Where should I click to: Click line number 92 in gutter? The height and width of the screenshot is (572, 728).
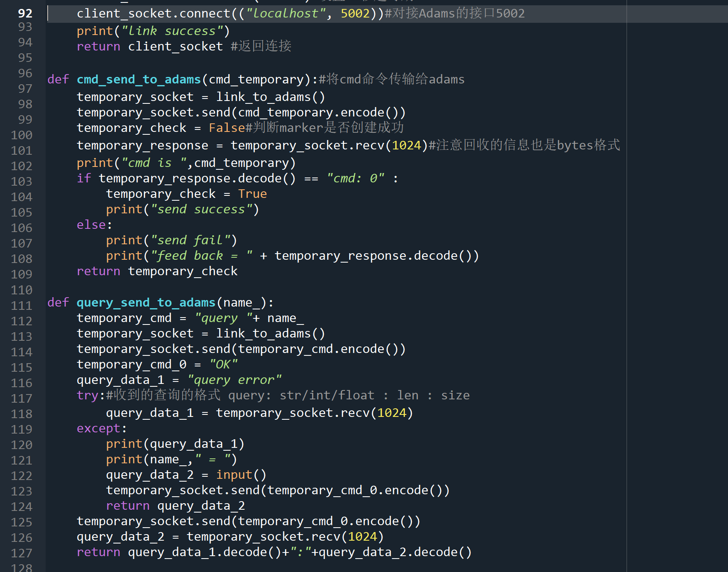click(25, 13)
